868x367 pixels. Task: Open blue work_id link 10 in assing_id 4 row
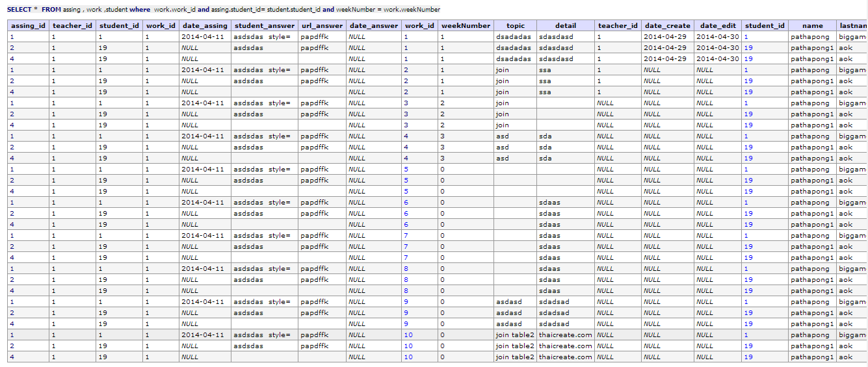408,357
